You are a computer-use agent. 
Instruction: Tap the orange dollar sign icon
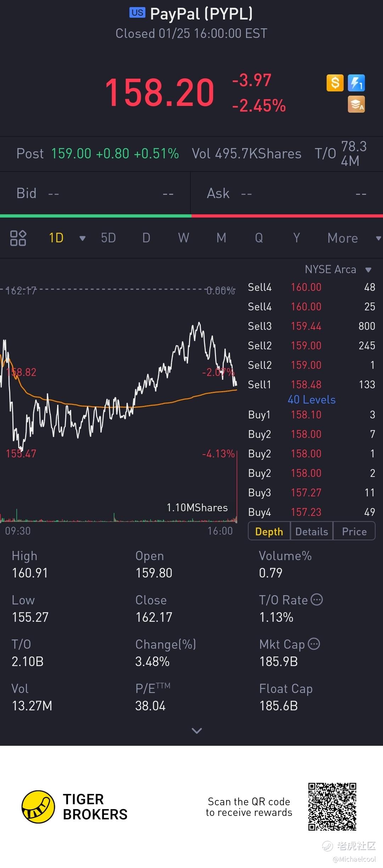pyautogui.click(x=335, y=83)
